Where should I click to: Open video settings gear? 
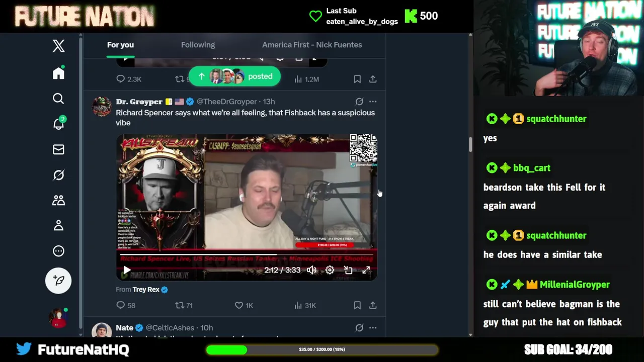tap(330, 270)
